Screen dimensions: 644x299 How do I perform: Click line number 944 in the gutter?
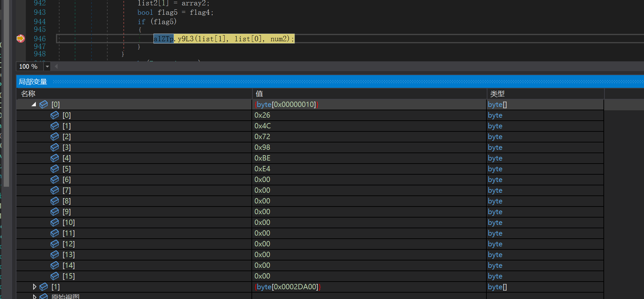tap(40, 21)
